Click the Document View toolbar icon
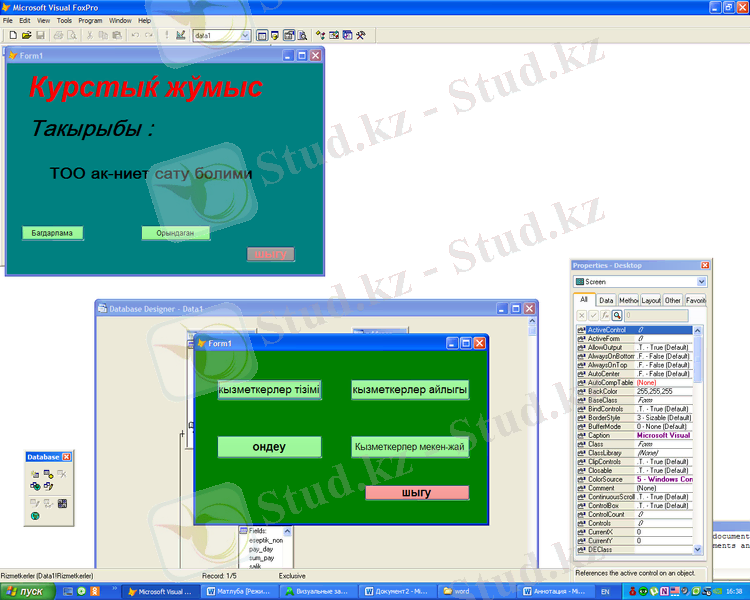This screenshot has width=750, height=600. [303, 35]
